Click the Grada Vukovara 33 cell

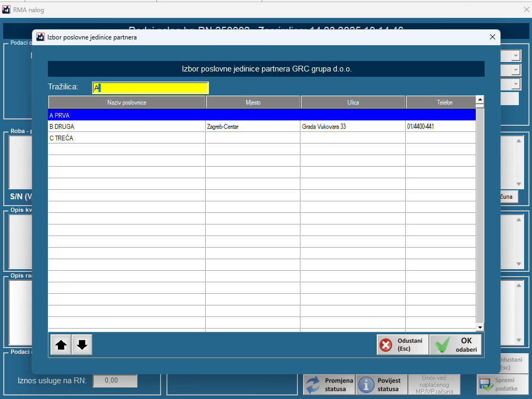pos(353,127)
